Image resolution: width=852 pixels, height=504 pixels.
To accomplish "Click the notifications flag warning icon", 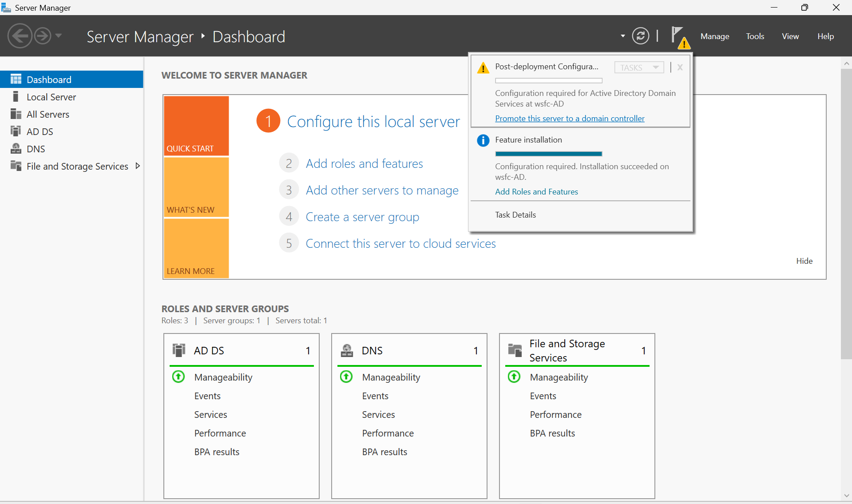I will tap(680, 37).
